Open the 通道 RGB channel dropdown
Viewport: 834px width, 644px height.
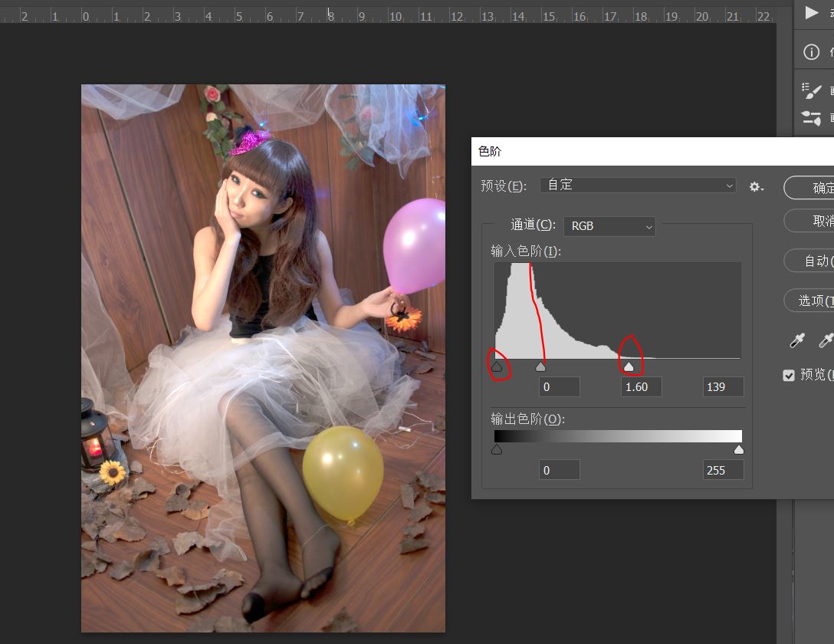click(610, 226)
